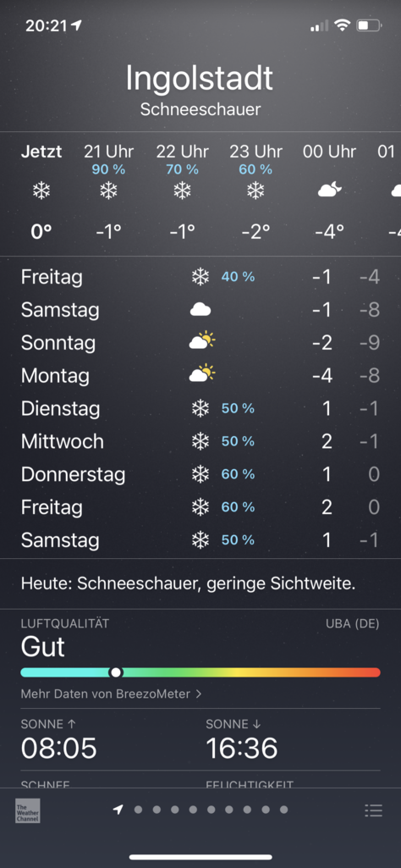Tap the Wi-Fi icon in status bar
Image resolution: width=401 pixels, height=868 pixels.
coord(343,25)
